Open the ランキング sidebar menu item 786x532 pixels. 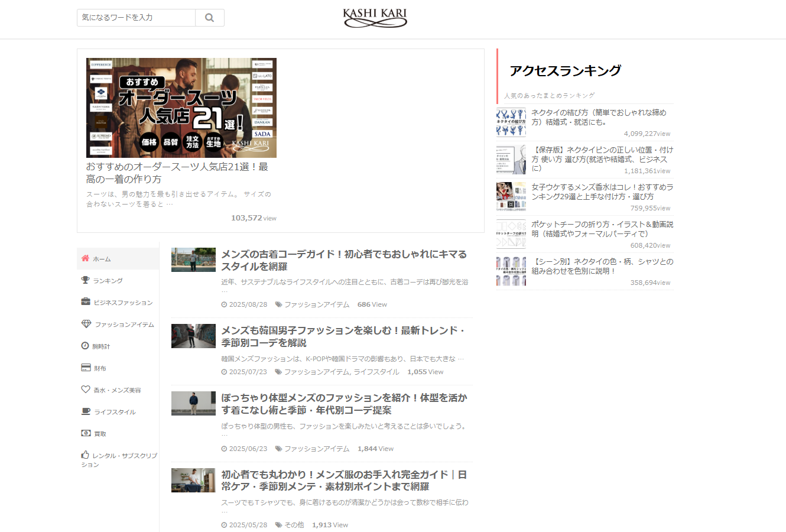pos(109,280)
